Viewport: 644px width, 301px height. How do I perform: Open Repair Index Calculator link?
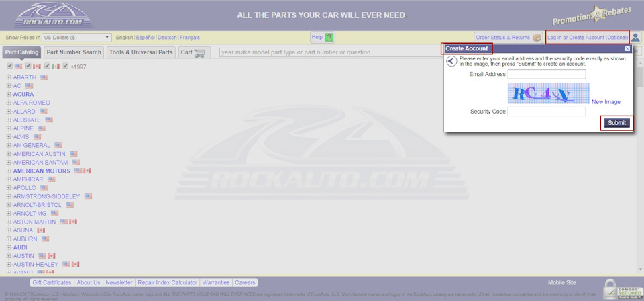168,282
